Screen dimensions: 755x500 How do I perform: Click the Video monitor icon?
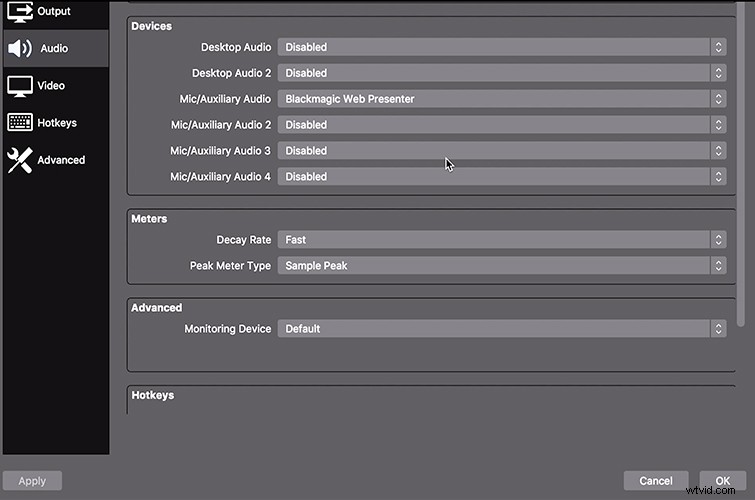coord(20,86)
